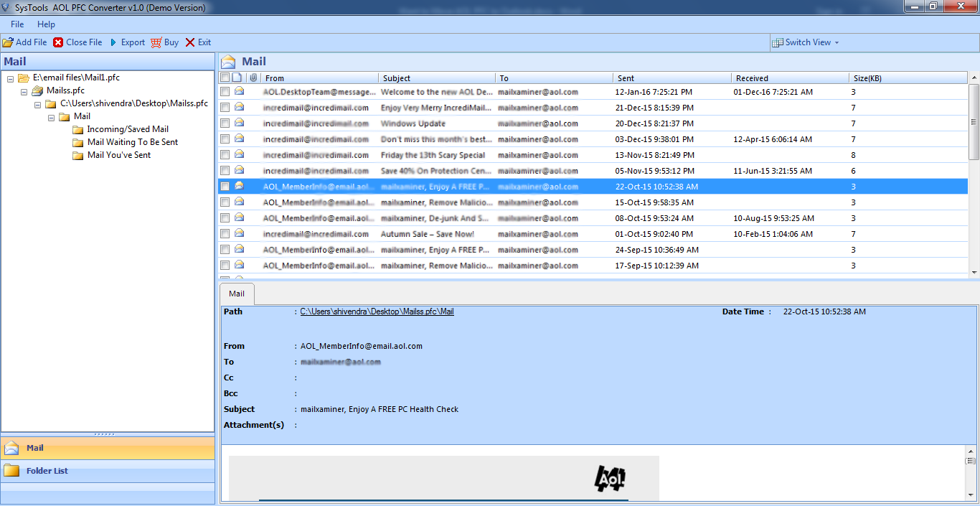The image size is (980, 506).
Task: Click the Export arrow icon
Action: [113, 42]
